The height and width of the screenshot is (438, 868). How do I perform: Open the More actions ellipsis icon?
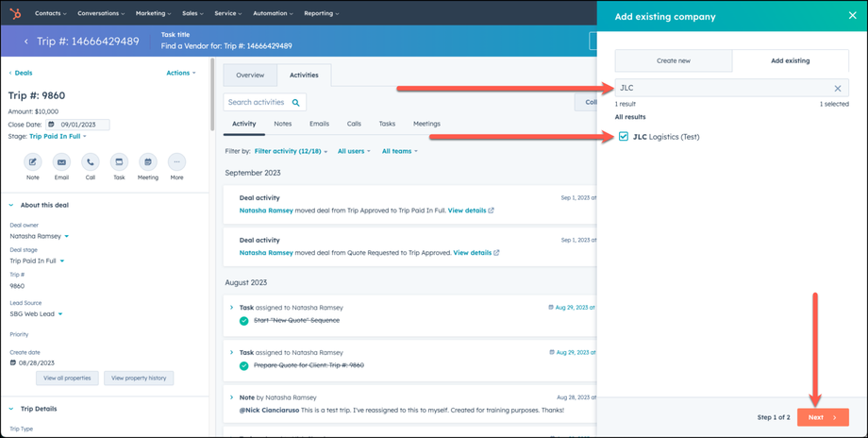176,161
